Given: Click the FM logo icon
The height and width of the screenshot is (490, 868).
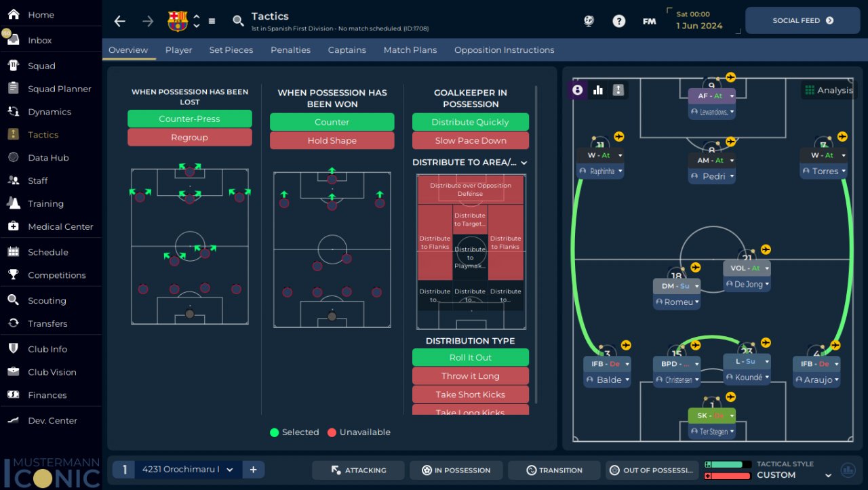Looking at the screenshot, I should point(649,21).
